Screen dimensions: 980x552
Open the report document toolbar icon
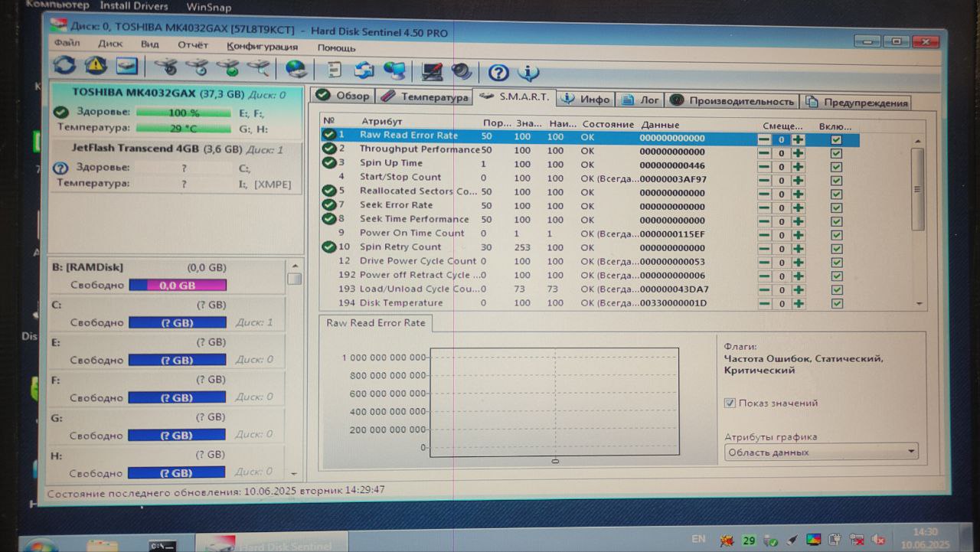[x=335, y=70]
